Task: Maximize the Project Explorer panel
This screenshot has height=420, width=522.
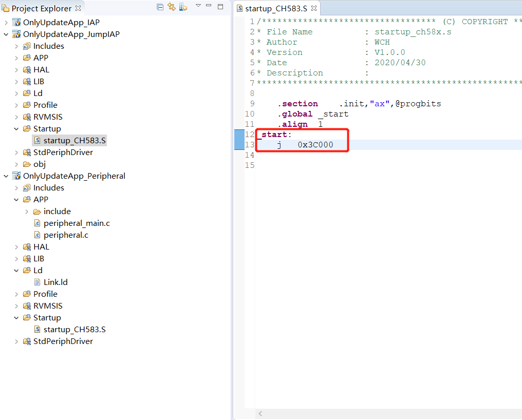Action: point(220,7)
